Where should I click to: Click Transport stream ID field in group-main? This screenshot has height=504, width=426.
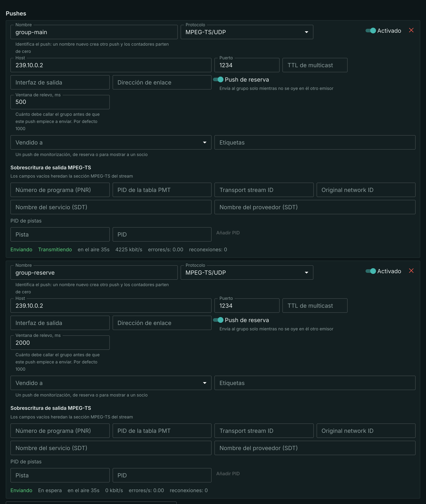pyautogui.click(x=264, y=190)
